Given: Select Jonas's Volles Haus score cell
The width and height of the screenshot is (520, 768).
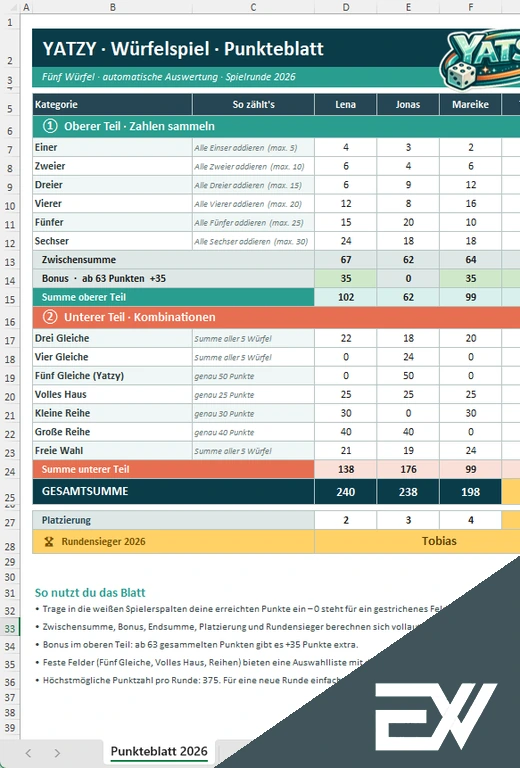Looking at the screenshot, I should (x=408, y=394).
